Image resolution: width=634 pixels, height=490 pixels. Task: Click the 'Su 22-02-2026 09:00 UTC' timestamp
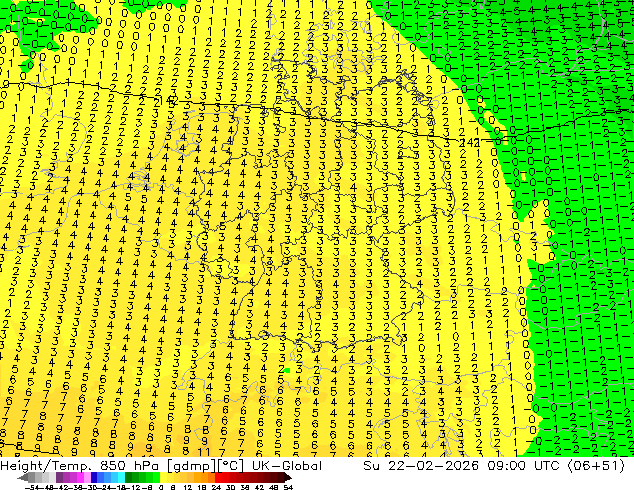(461, 466)
